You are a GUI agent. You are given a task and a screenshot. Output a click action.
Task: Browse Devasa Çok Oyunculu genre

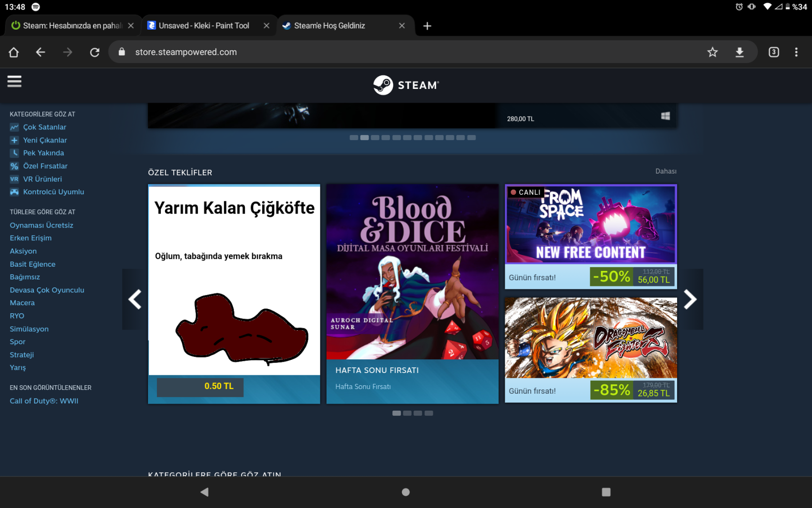[47, 290]
